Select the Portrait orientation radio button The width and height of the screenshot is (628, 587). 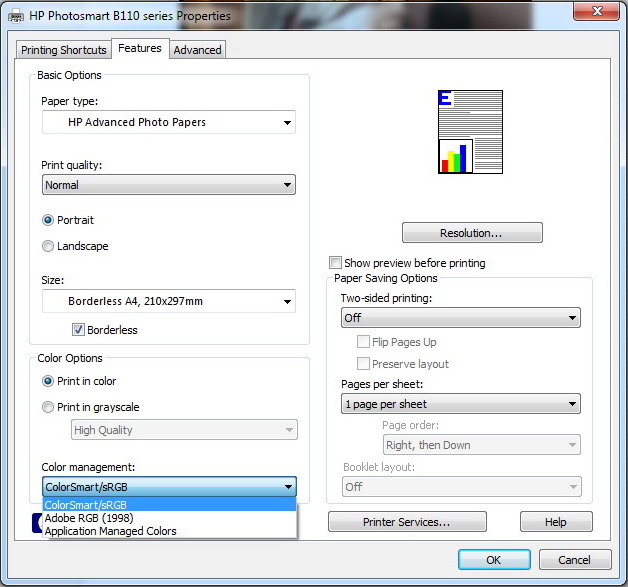48,220
